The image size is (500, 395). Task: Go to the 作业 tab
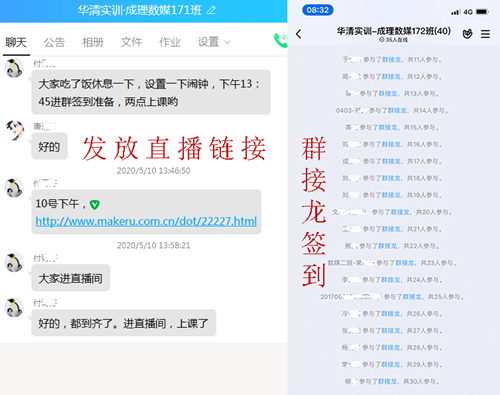point(170,42)
